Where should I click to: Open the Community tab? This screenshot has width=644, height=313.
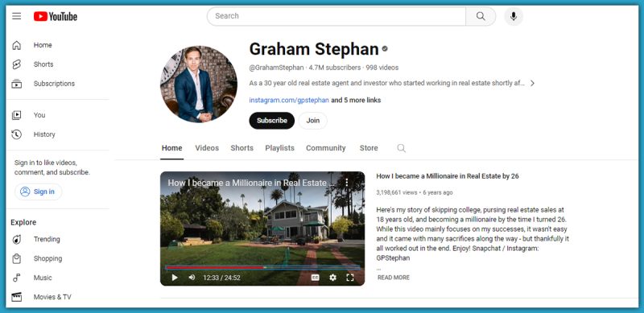326,148
